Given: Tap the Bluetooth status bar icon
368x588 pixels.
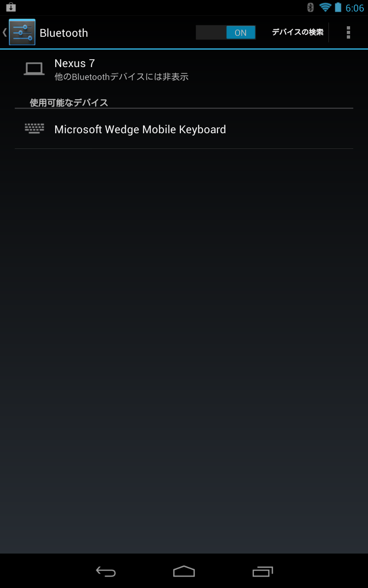Looking at the screenshot, I should (310, 7).
